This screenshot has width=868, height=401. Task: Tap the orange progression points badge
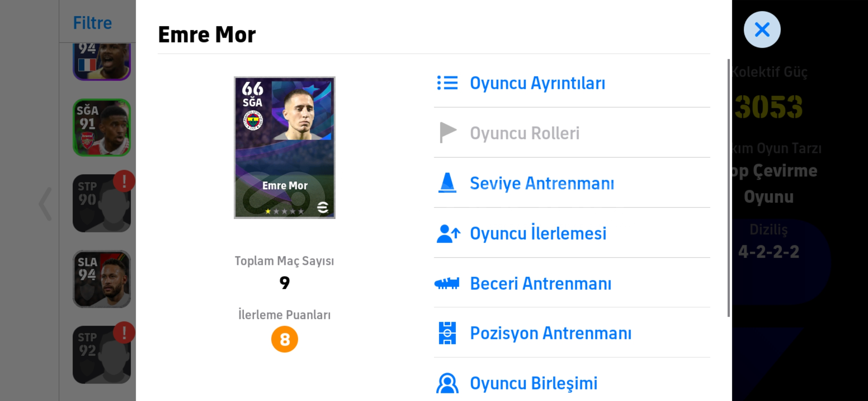point(285,339)
